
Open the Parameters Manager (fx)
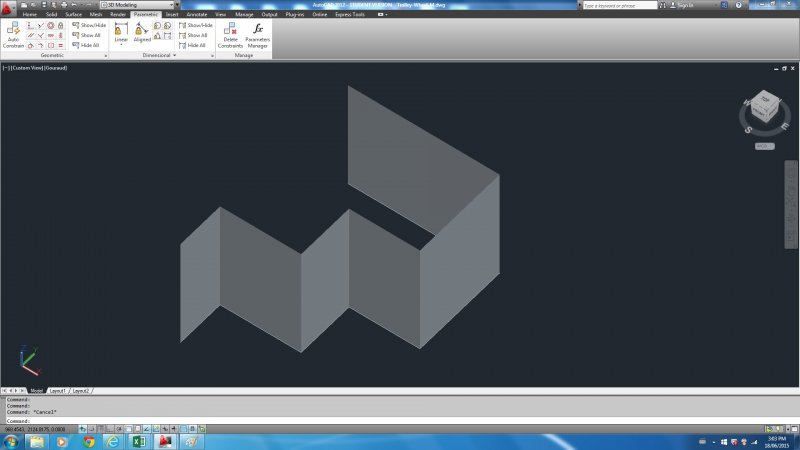(257, 35)
